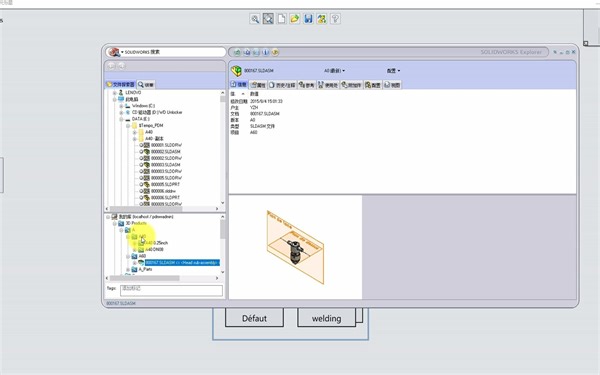The width and height of the screenshot is (600, 375).
Task: Select the zoom-to-area icon in the top toolbar
Action: click(x=268, y=19)
